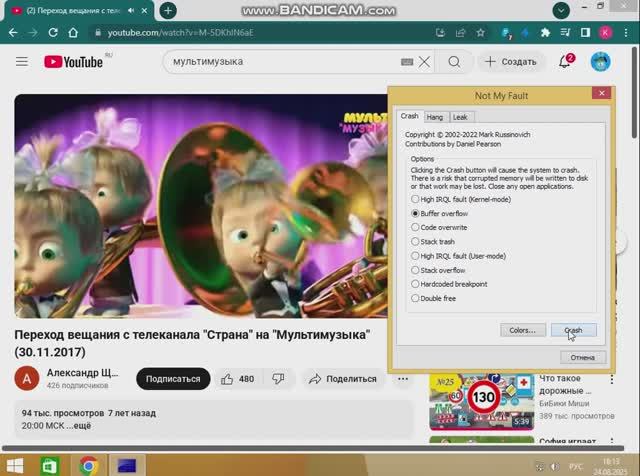The height and width of the screenshot is (476, 640).
Task: Run search with magnifier icon
Action: pos(454,62)
